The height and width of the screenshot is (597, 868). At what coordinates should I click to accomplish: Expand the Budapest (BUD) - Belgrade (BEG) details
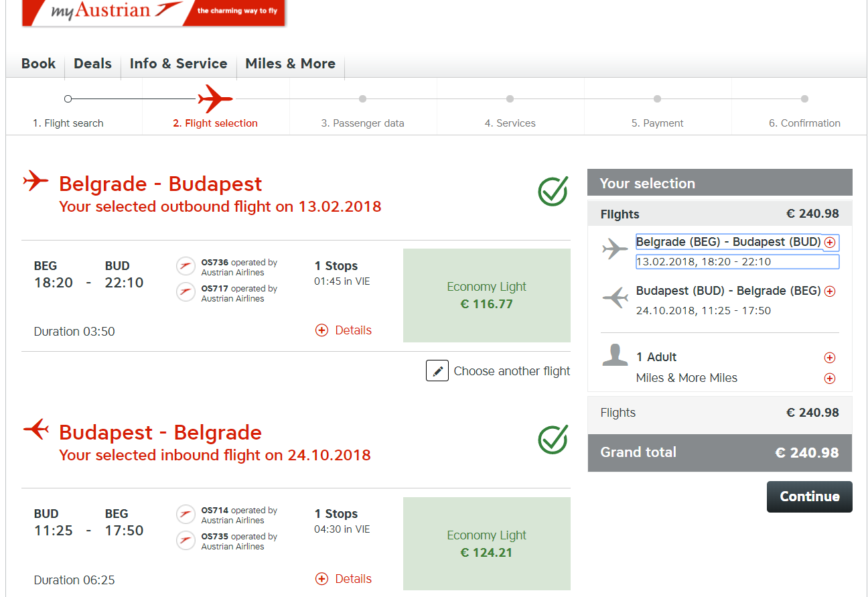pyautogui.click(x=830, y=291)
